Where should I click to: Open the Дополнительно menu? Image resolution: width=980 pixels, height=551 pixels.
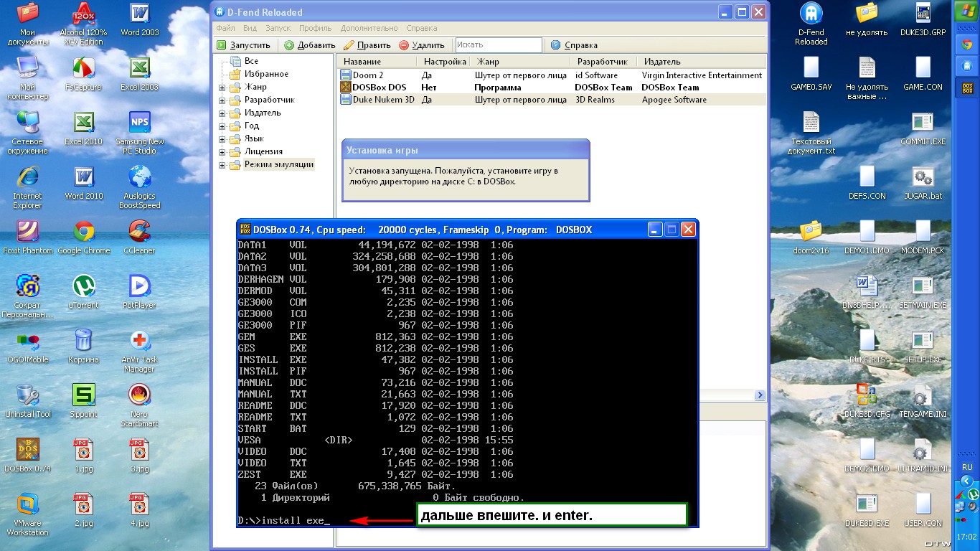tap(369, 28)
